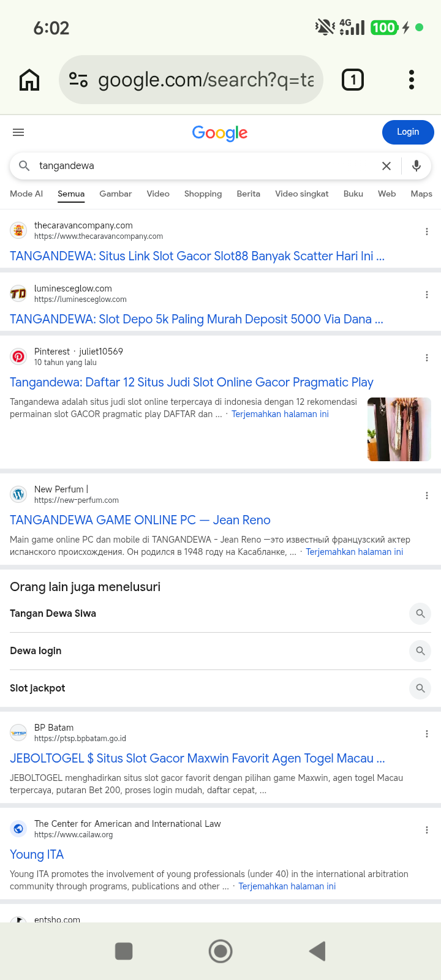The image size is (441, 980).
Task: Switch to Video tab
Action: pyautogui.click(x=158, y=194)
